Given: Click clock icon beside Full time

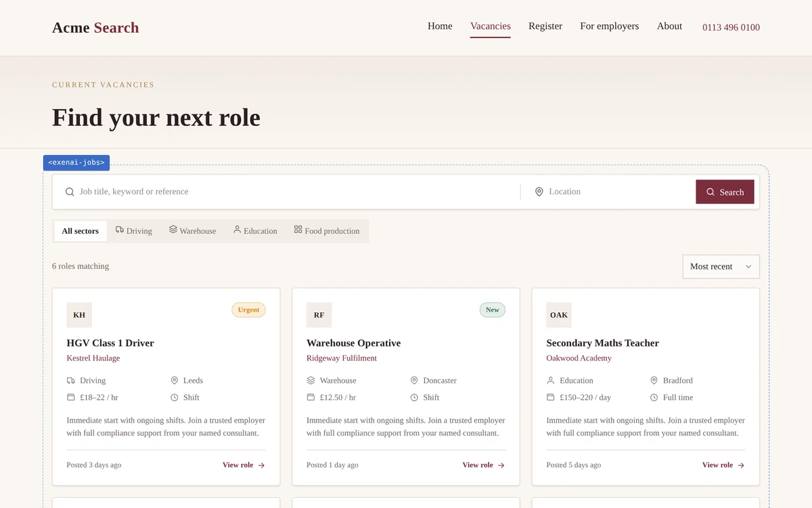Looking at the screenshot, I should coord(654,398).
